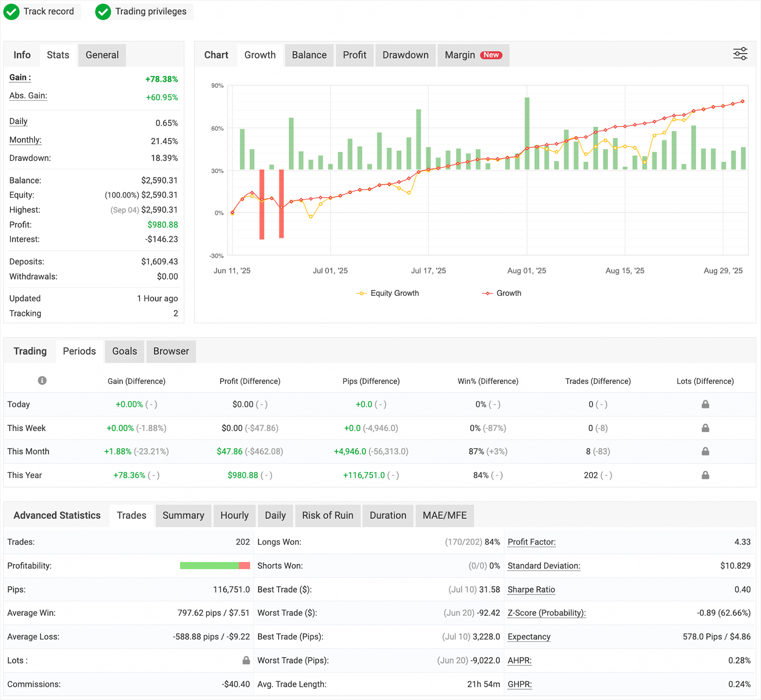
Task: Open the Daily statistics tab
Action: coord(275,515)
